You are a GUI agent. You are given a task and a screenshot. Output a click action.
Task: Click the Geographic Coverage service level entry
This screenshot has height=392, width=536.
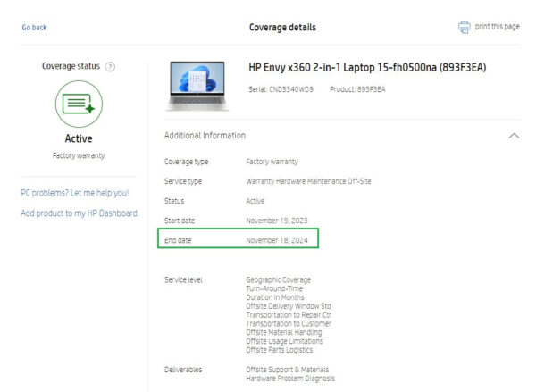coord(278,279)
